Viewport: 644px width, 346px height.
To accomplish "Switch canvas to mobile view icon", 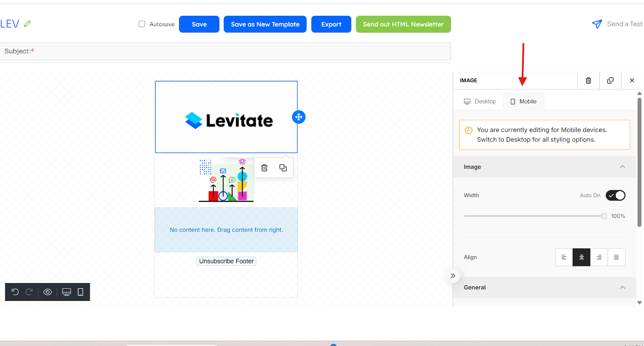I will pyautogui.click(x=80, y=292).
